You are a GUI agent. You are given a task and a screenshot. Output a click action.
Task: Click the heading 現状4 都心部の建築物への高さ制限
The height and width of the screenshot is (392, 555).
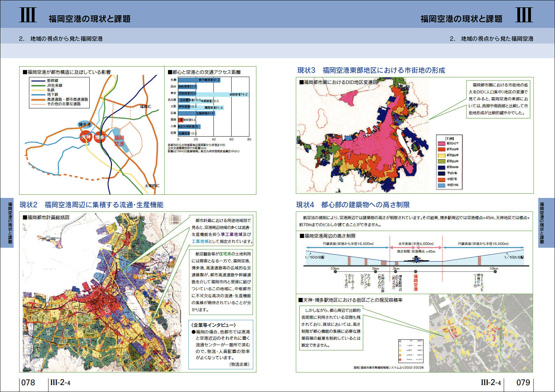[x=353, y=205]
